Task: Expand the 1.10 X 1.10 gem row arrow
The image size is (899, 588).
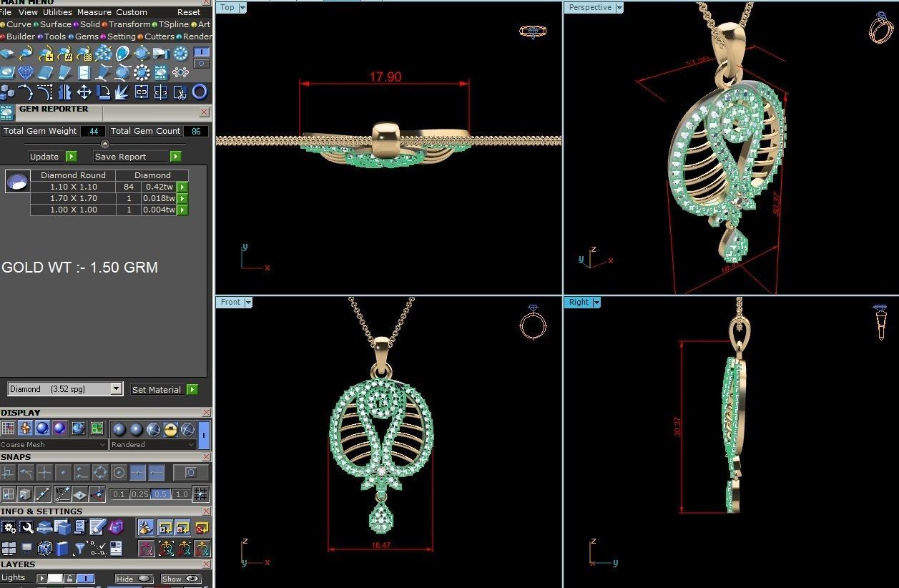Action: tap(182, 187)
